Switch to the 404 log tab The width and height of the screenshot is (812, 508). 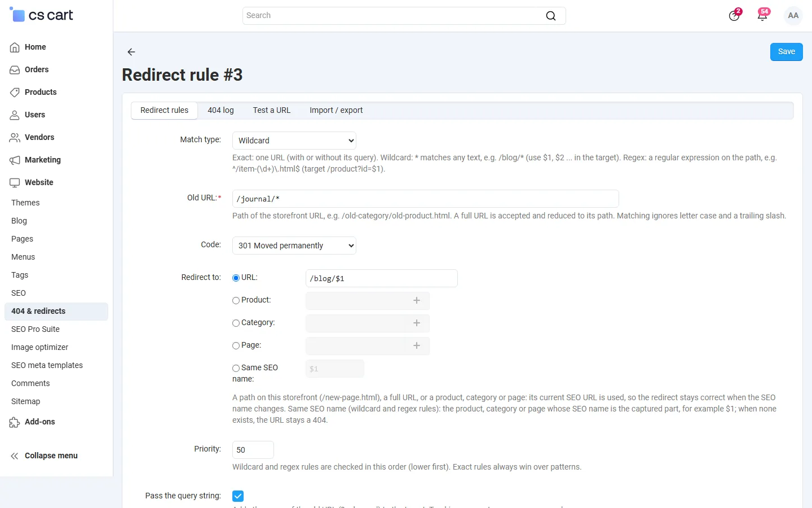click(x=220, y=111)
